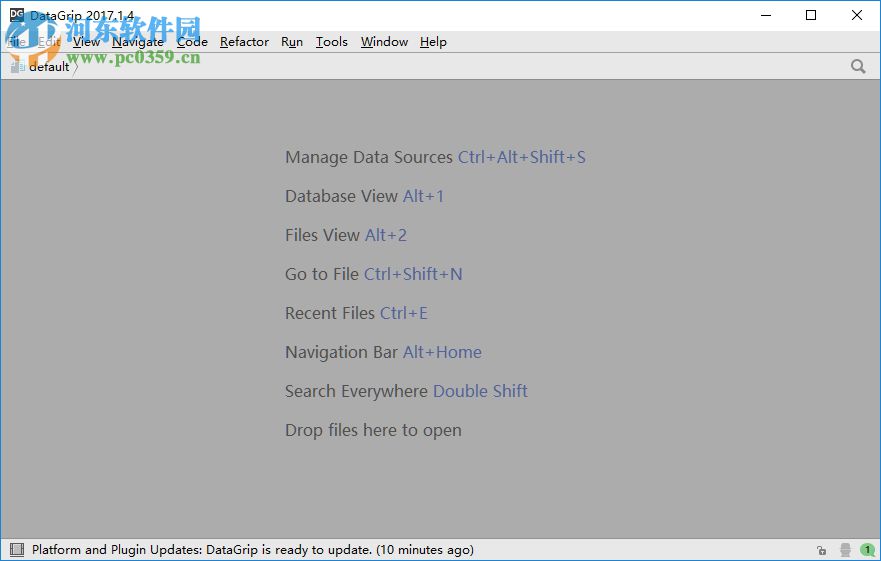
Task: Click the Go to File hint text
Action: pyautogui.click(x=321, y=274)
